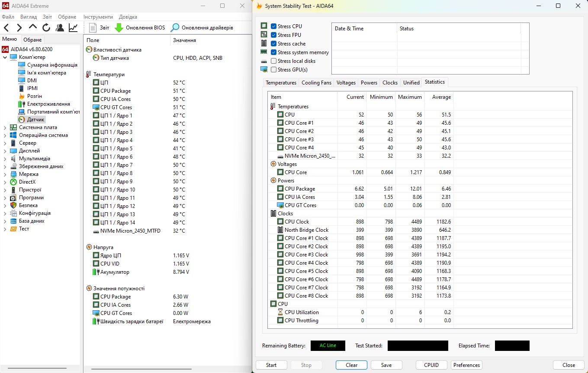The height and width of the screenshot is (373, 588).
Task: Click the Оновлення драйверів magnifier icon
Action: [175, 28]
